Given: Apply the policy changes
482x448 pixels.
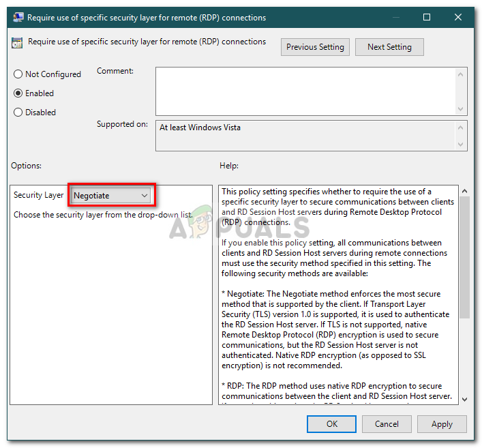Looking at the screenshot, I should coord(442,424).
